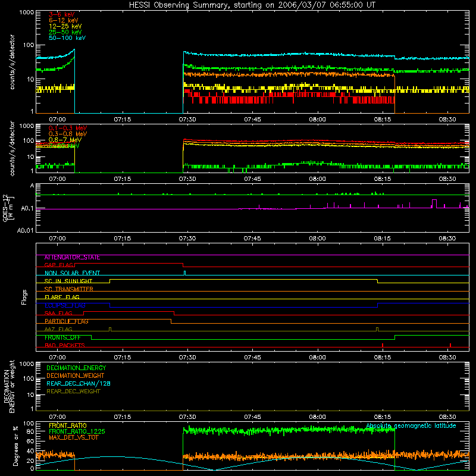Screen dimensions: 476x476
Task: Click the magenta GOES pulse near 08:27
Action: (434, 203)
